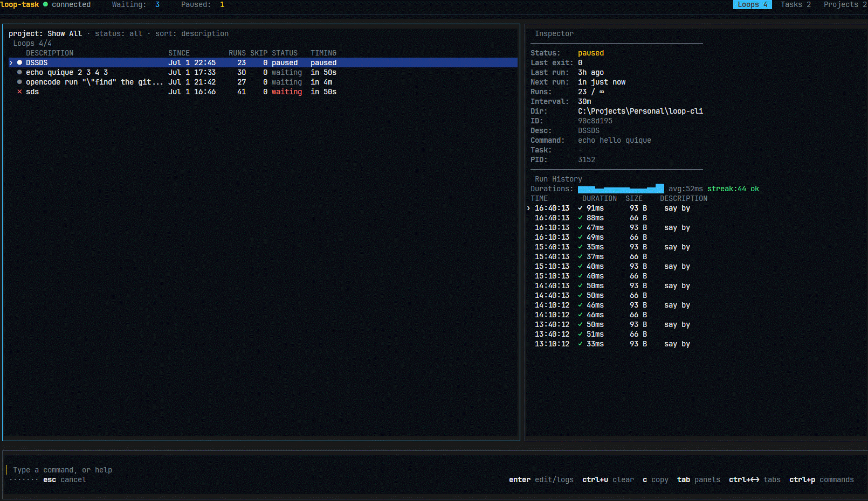
Task: Click the SKIP column header
Action: [259, 53]
